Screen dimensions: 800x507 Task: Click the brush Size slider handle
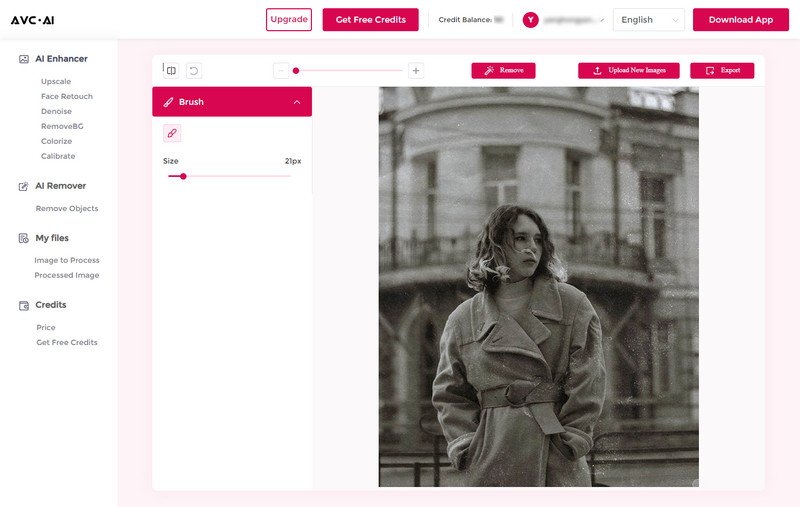[183, 176]
